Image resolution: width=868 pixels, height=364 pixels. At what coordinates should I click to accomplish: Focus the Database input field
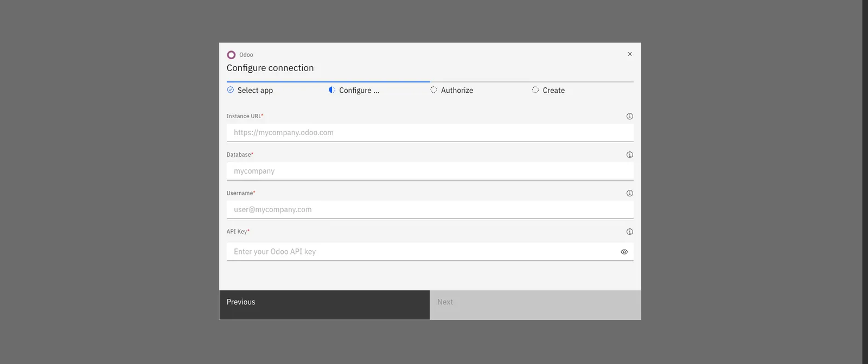click(430, 171)
